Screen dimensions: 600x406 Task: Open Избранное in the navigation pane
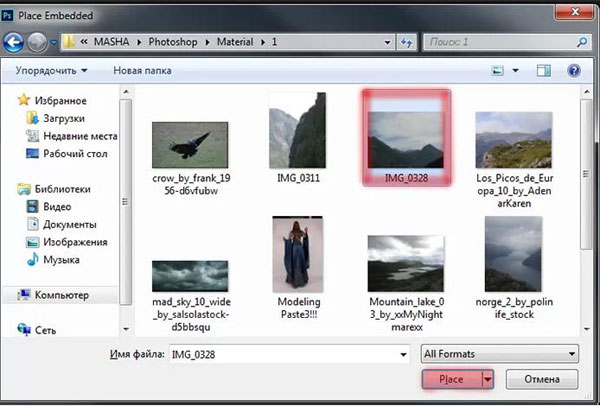click(x=60, y=101)
